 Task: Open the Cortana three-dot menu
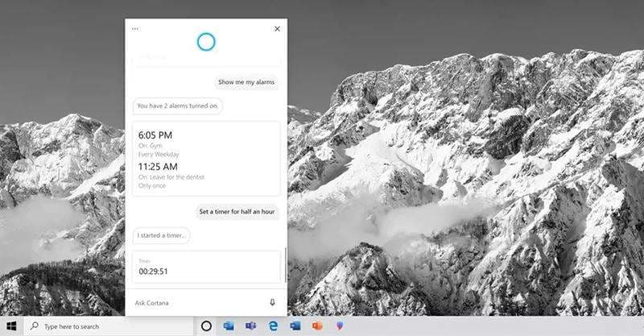tap(135, 28)
